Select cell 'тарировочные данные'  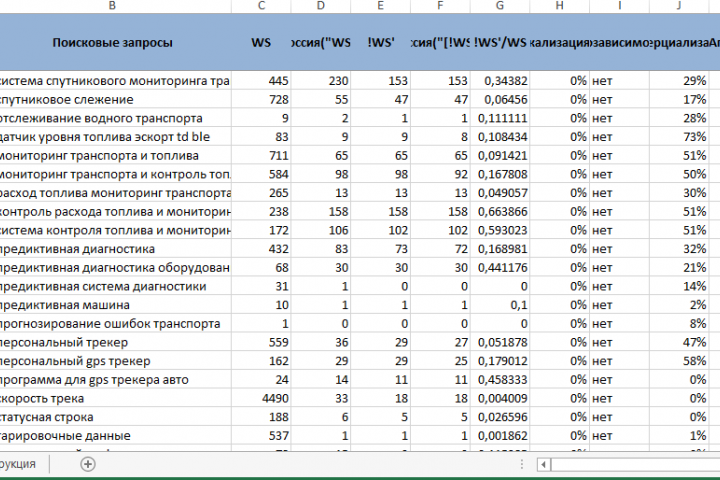(x=115, y=435)
